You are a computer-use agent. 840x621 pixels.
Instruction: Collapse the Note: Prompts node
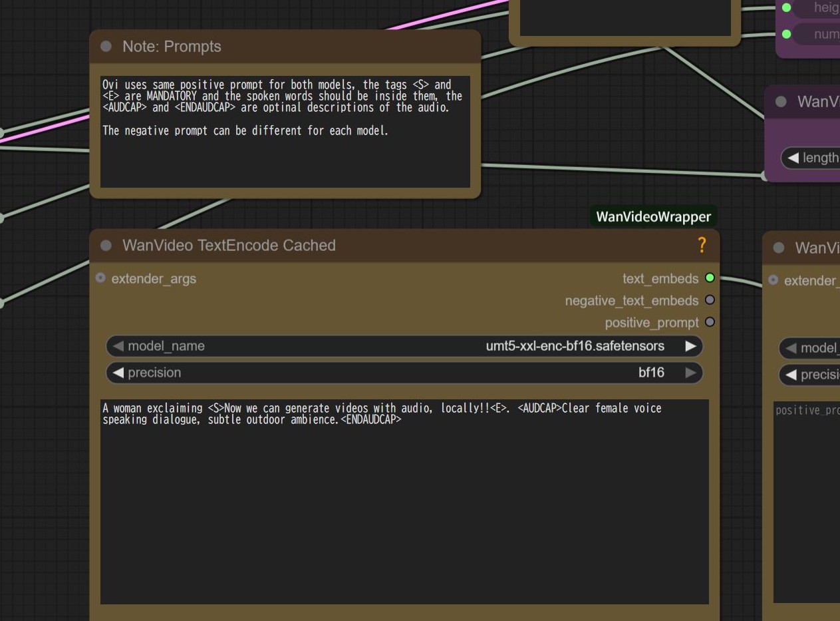[106, 47]
